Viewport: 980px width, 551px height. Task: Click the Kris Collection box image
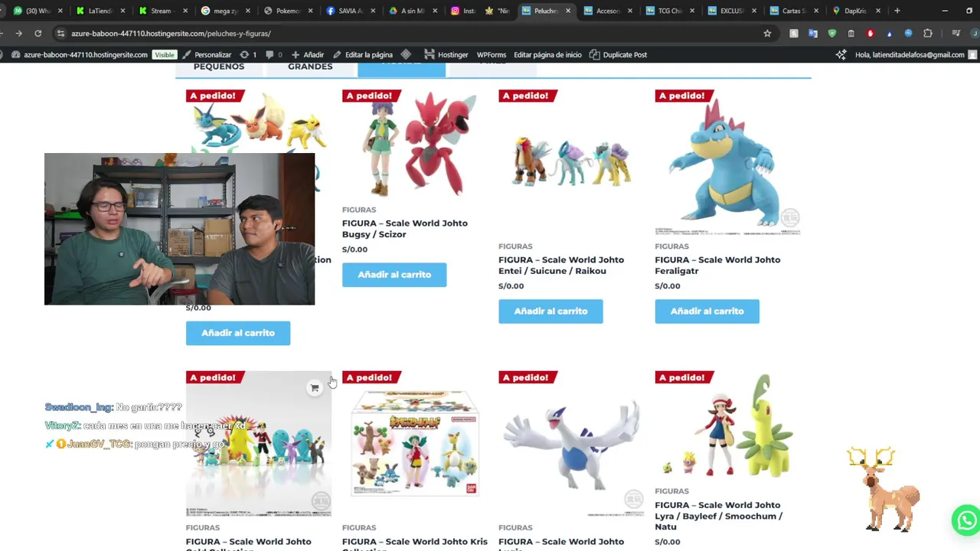pyautogui.click(x=415, y=444)
